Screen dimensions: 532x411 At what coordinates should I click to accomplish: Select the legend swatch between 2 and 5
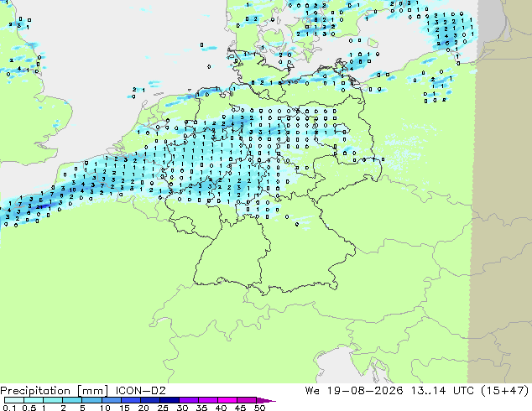point(72,400)
